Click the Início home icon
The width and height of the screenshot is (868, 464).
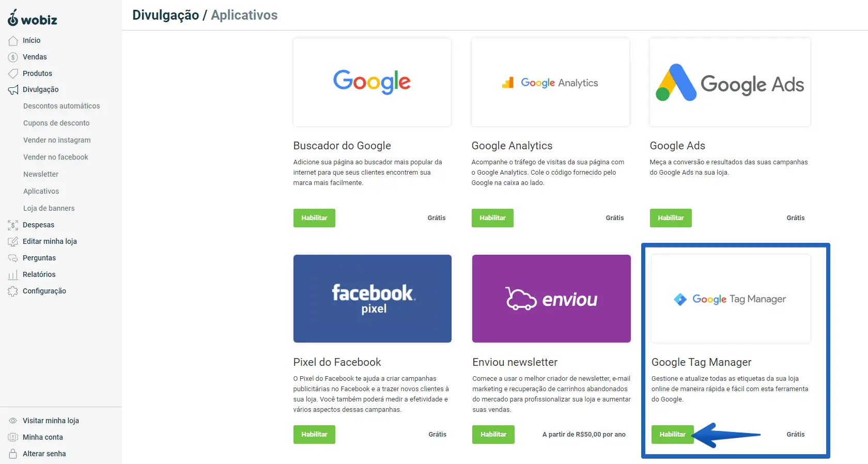tap(13, 41)
